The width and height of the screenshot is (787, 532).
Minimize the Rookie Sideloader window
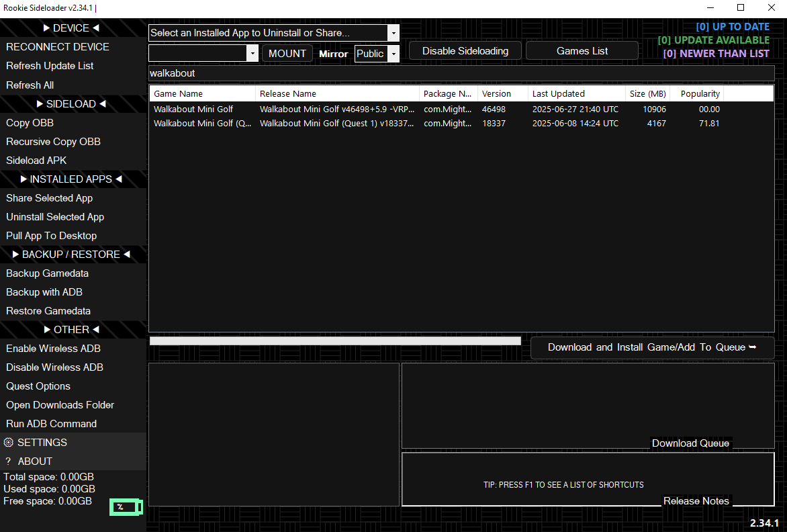tap(710, 7)
